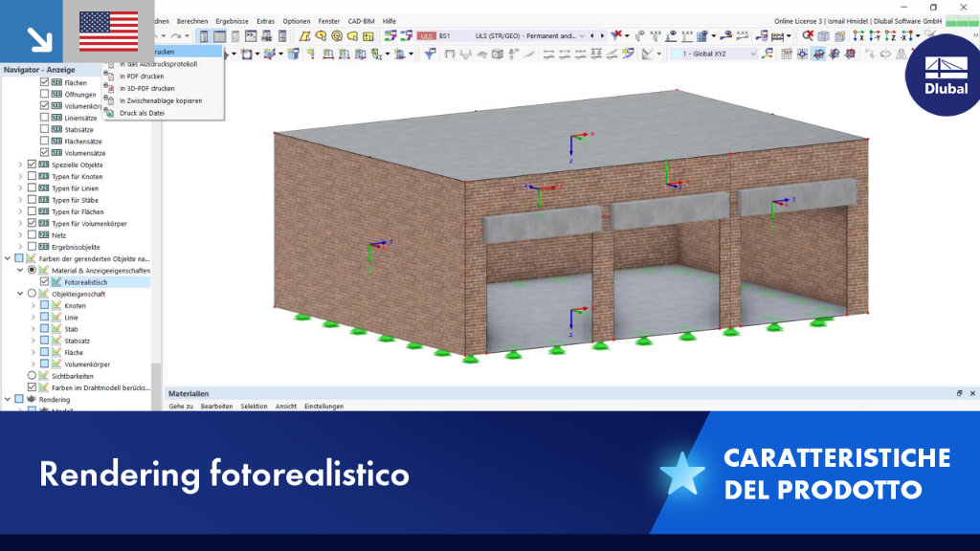
Task: Click the ULS load case color tag
Action: coord(426,36)
